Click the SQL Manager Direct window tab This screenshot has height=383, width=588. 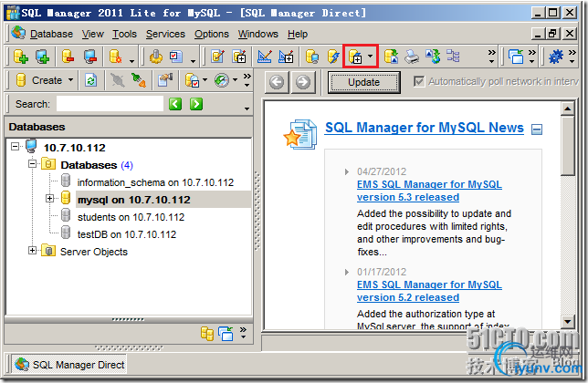(69, 365)
